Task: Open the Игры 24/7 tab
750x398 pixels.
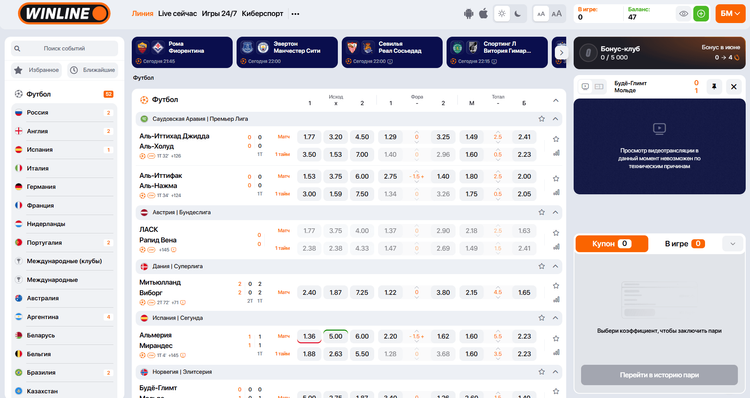Action: [x=219, y=13]
